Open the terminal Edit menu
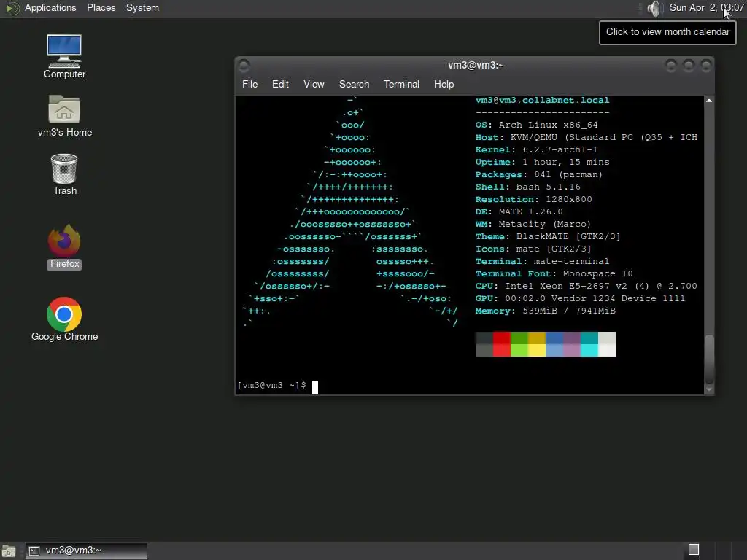 pos(280,85)
